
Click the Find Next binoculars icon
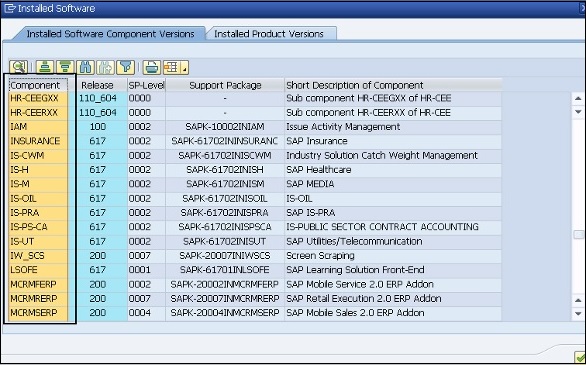pyautogui.click(x=105, y=67)
